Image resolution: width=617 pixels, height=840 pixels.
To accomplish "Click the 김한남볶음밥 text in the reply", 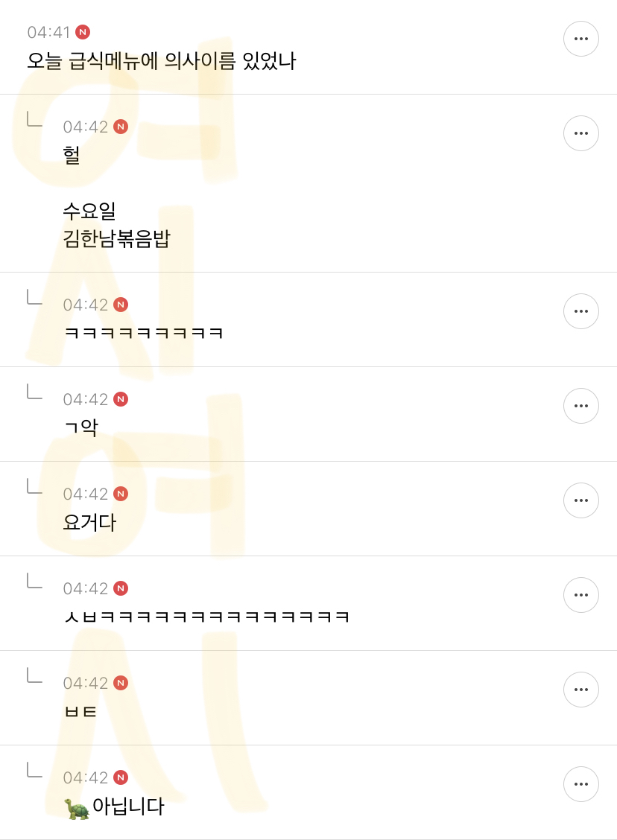I will (116, 240).
